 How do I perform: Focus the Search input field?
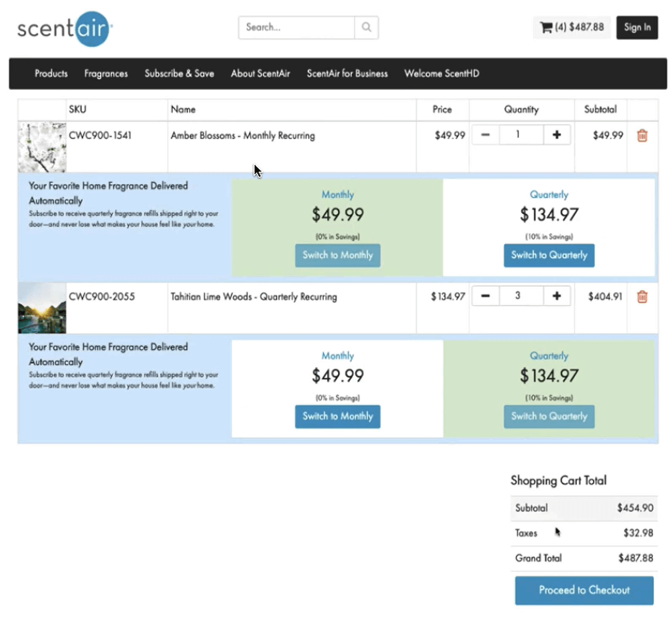(x=297, y=27)
